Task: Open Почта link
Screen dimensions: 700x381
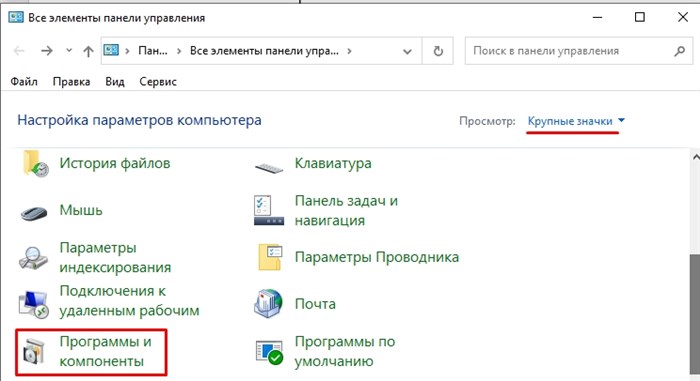Action: pos(315,304)
